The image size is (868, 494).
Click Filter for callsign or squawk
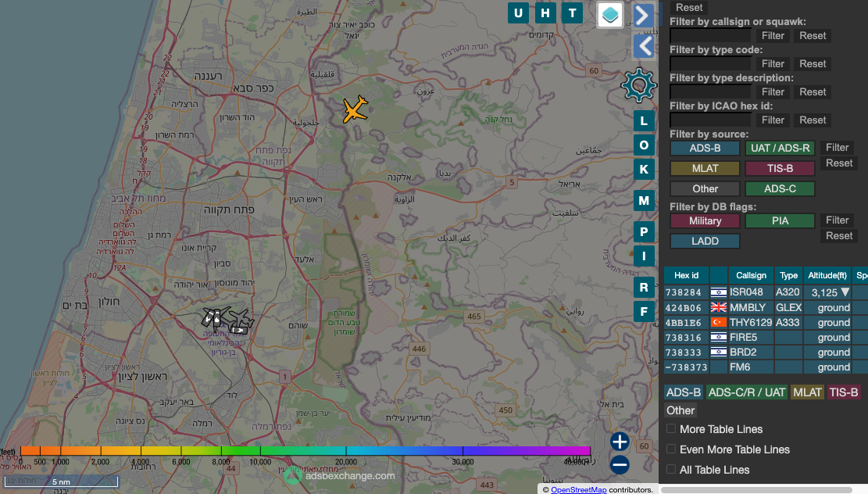773,35
